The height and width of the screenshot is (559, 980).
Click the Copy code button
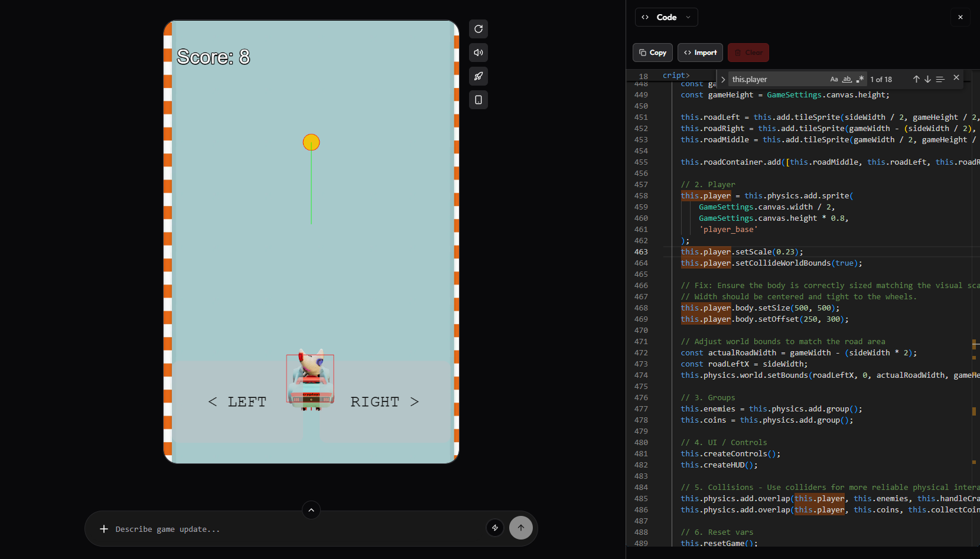tap(653, 53)
